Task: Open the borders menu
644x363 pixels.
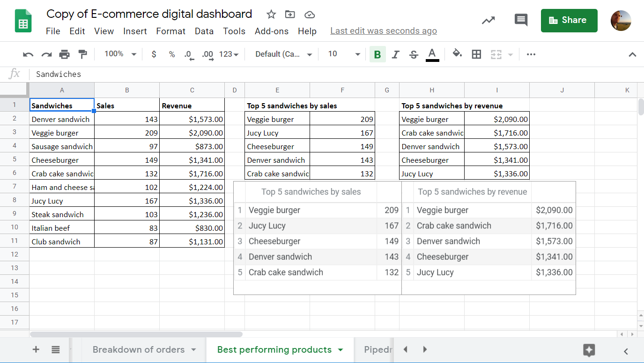Action: [476, 54]
